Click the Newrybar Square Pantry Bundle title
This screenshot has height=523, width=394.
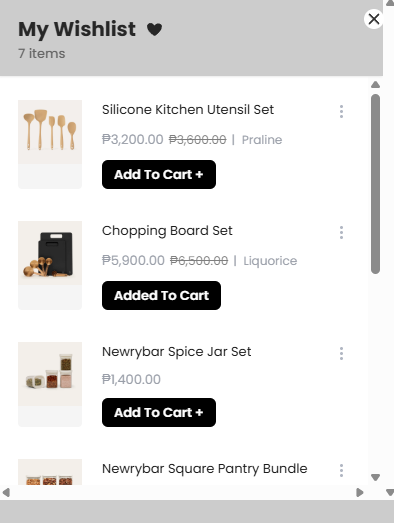click(205, 469)
